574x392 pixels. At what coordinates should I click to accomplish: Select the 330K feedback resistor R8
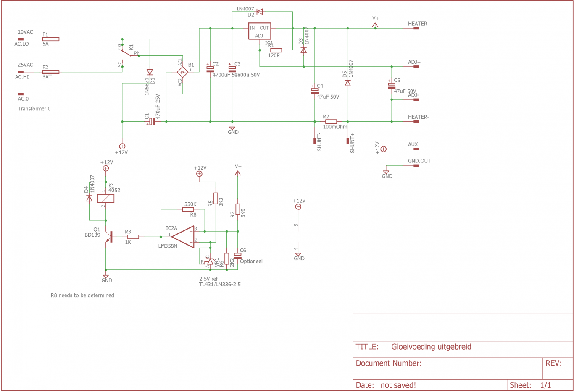pyautogui.click(x=189, y=209)
